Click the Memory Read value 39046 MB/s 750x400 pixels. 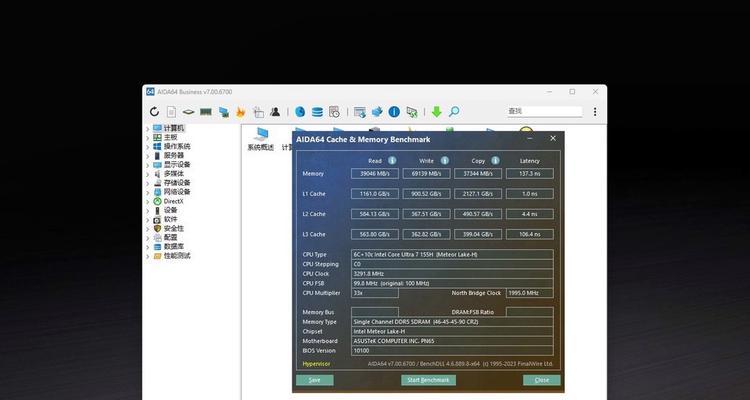tap(375, 174)
